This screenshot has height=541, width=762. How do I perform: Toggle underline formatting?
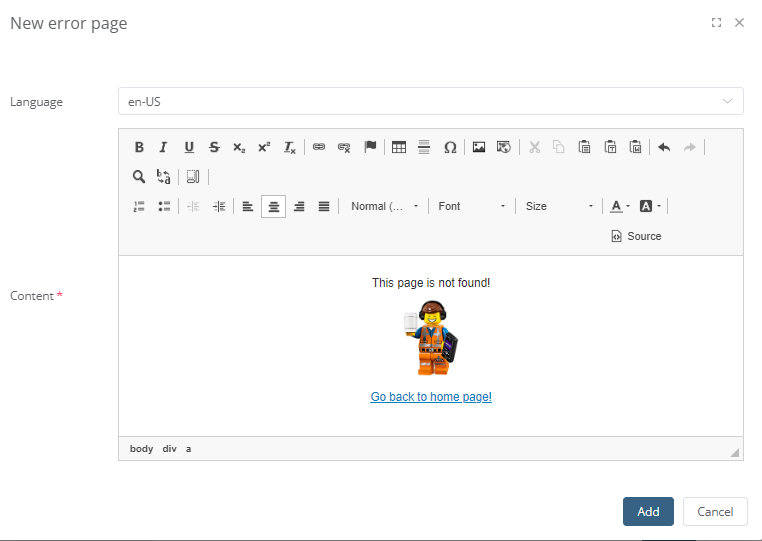coord(189,147)
